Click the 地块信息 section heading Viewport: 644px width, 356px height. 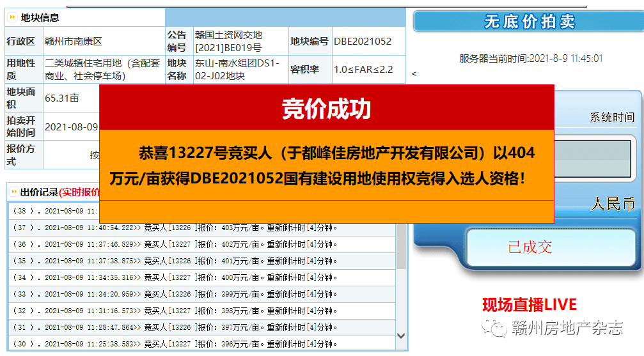coord(40,18)
